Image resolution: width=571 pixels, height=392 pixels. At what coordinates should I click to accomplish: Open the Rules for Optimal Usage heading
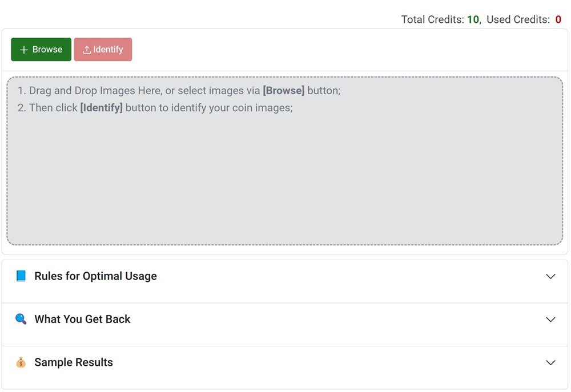click(95, 276)
